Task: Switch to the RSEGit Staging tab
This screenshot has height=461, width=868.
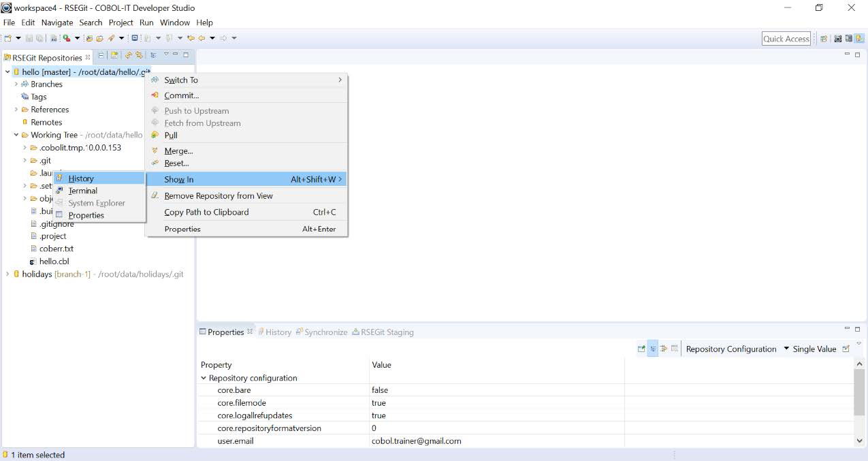Action: tap(387, 332)
